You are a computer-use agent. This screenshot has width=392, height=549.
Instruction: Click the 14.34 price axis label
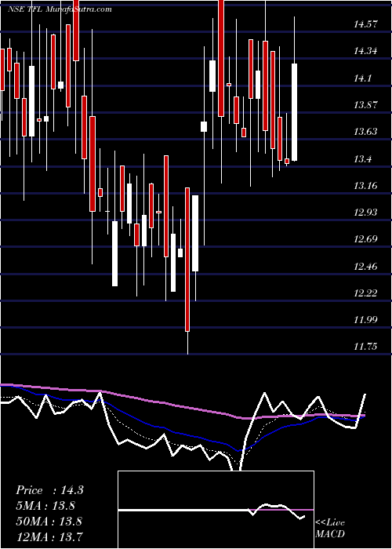365,52
